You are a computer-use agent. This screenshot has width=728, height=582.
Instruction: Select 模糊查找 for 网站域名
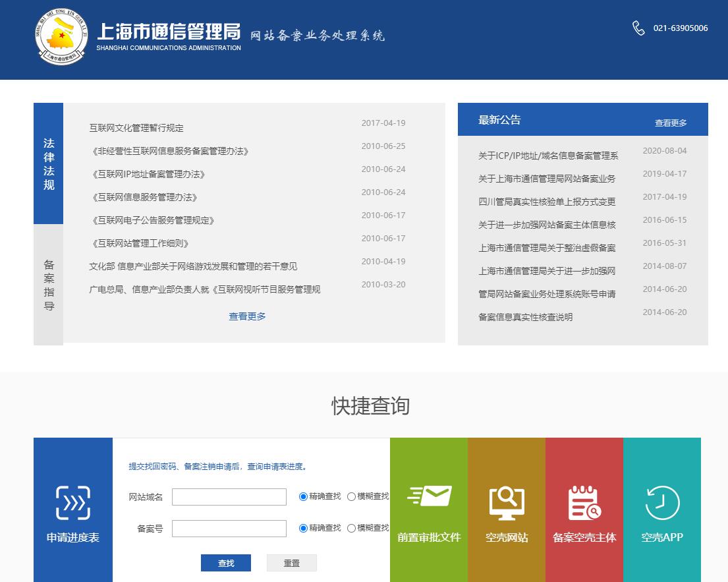[351, 497]
